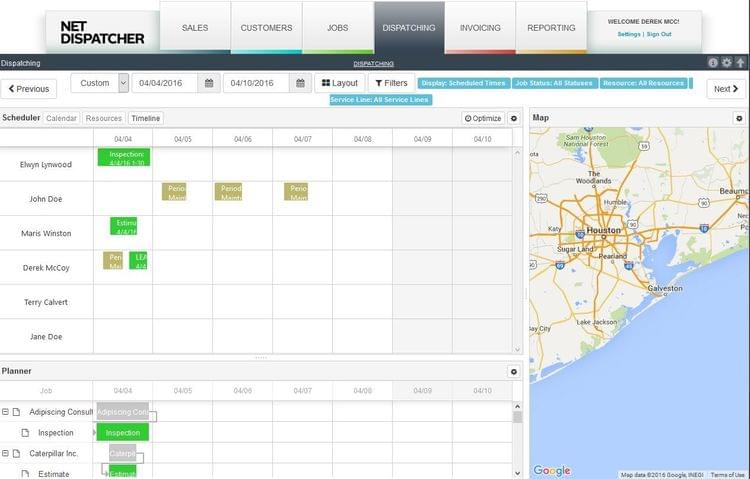
Task: Open the Filters options
Action: pyautogui.click(x=391, y=84)
